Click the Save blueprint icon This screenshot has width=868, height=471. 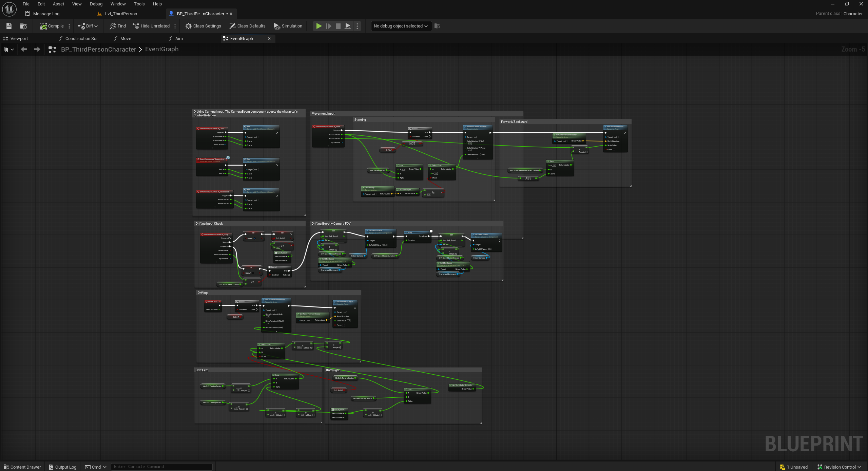[x=9, y=26]
